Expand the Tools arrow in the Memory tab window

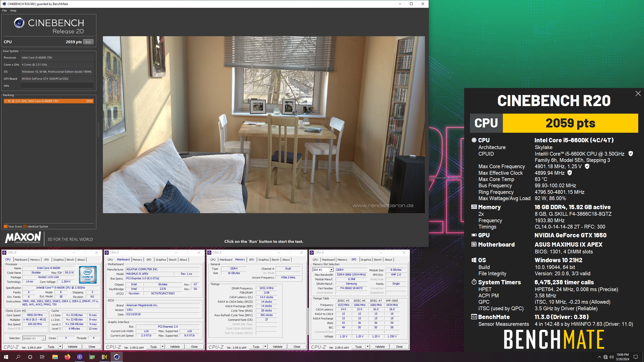click(x=265, y=347)
